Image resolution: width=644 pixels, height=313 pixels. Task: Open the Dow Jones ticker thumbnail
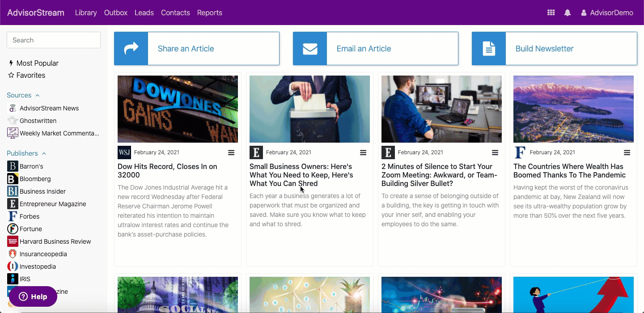click(178, 109)
